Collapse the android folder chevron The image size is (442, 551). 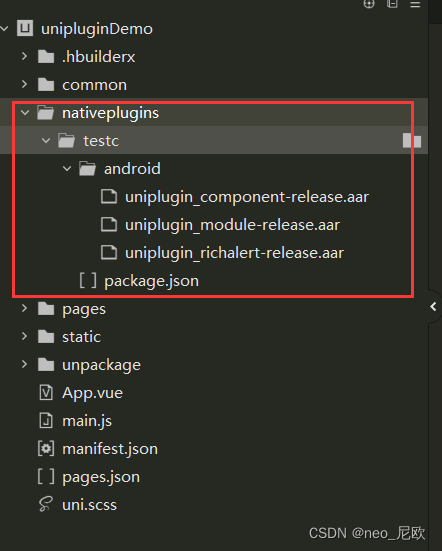(67, 169)
